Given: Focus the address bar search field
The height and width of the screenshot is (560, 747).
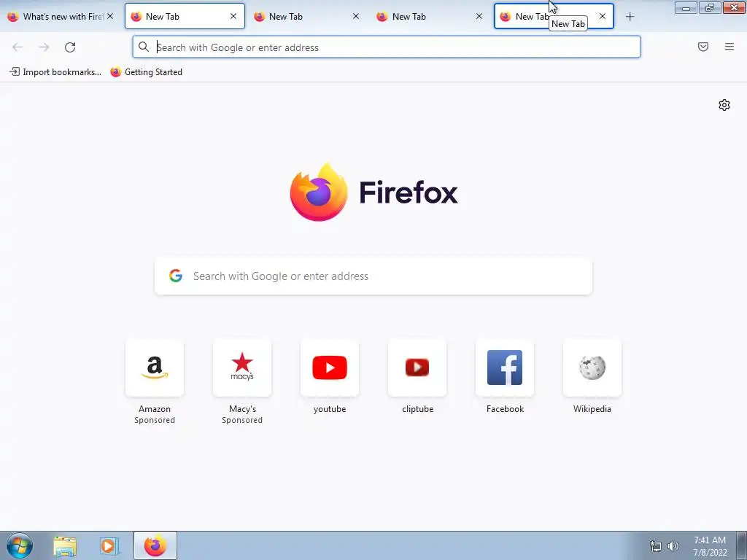Looking at the screenshot, I should tap(387, 47).
